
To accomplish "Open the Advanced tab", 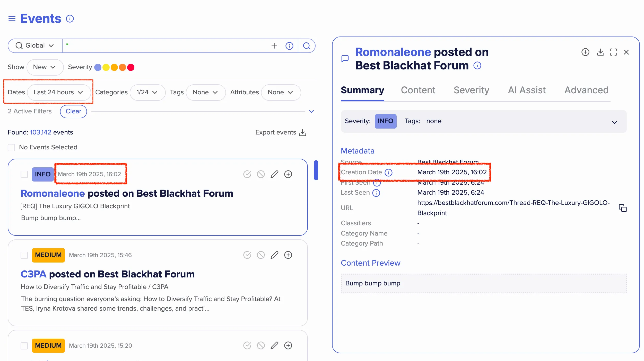I will 586,90.
